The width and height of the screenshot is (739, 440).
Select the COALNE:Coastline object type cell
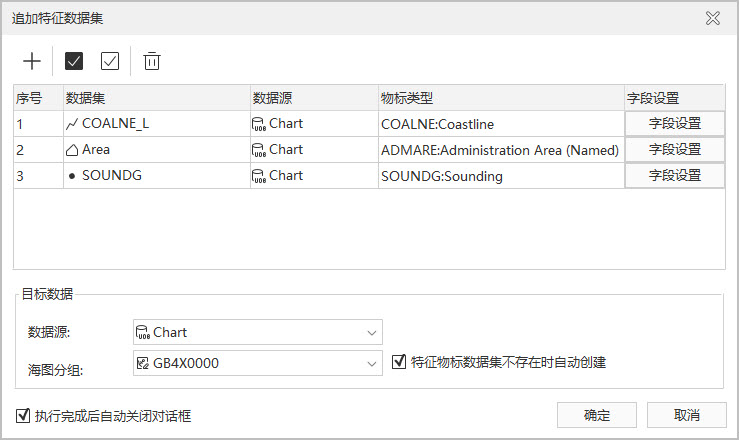(x=500, y=124)
